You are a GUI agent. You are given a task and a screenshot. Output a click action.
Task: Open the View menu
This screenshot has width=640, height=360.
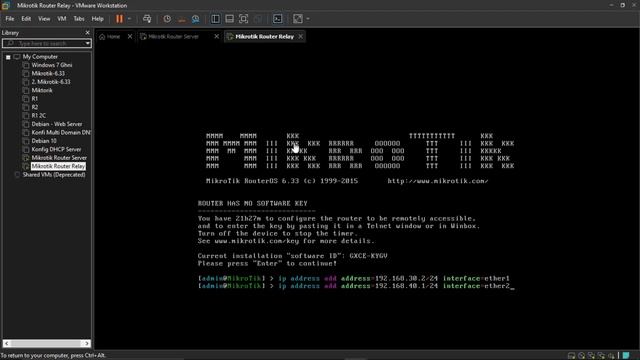[44, 19]
